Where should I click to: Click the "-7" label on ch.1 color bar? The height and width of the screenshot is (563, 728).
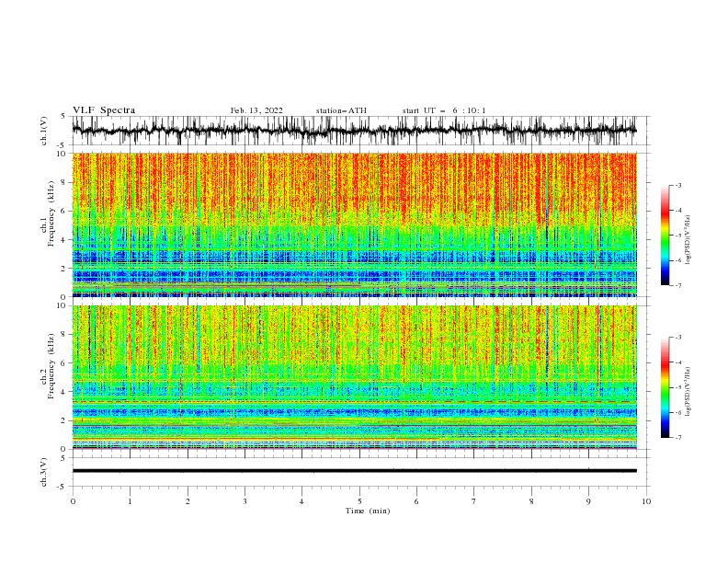[x=677, y=285]
